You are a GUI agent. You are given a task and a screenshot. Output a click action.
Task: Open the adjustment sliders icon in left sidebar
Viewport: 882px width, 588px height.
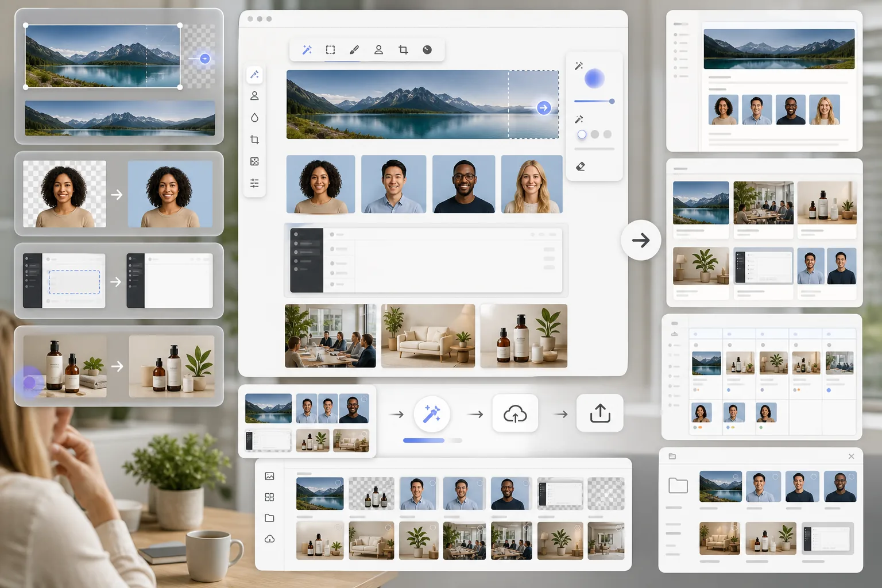click(x=254, y=183)
